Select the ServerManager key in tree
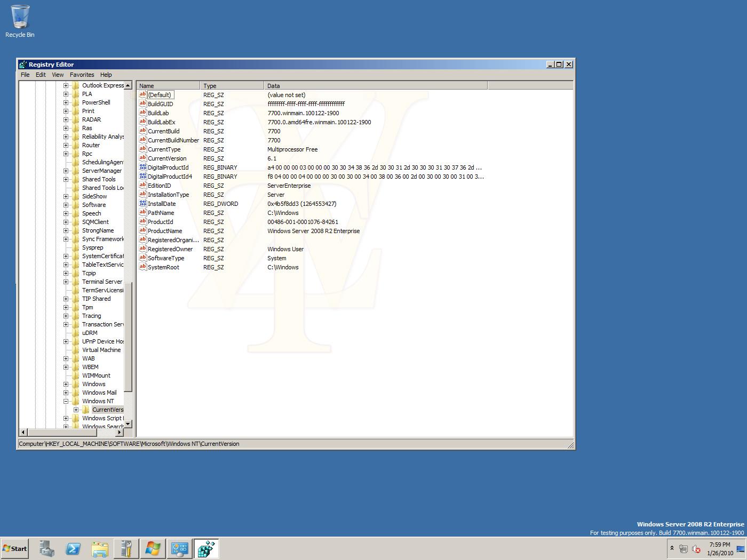747x560 pixels. pyautogui.click(x=101, y=171)
